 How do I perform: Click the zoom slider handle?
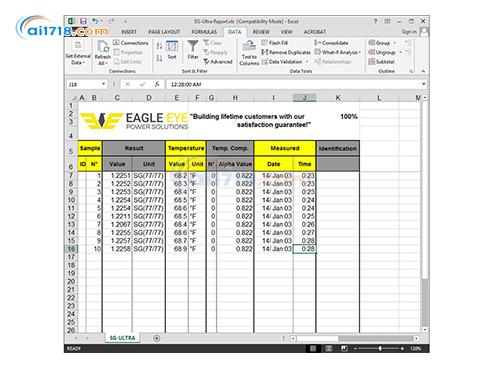click(x=380, y=348)
